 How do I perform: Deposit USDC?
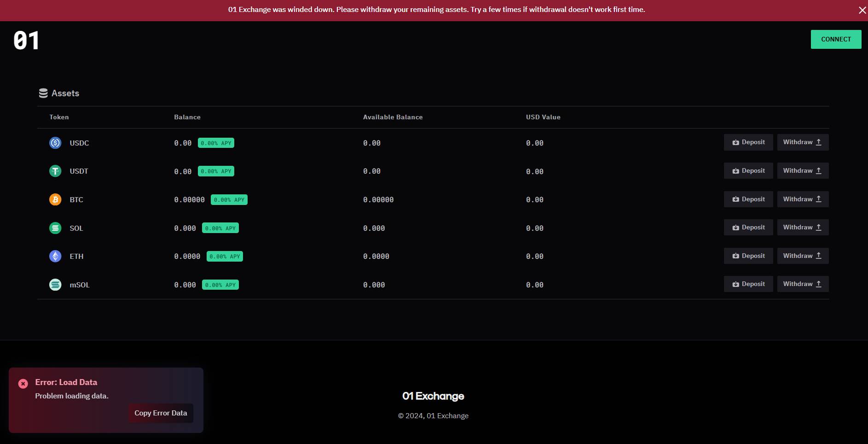pyautogui.click(x=748, y=142)
